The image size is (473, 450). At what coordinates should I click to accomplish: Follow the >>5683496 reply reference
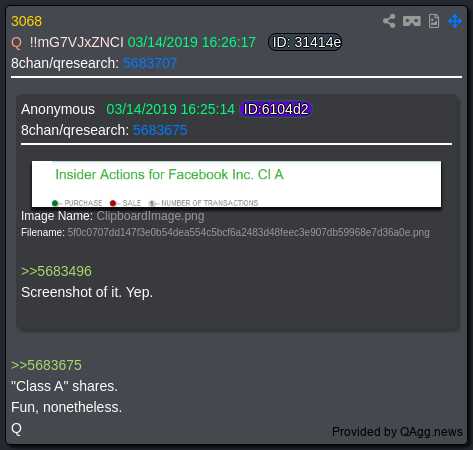pyautogui.click(x=56, y=271)
